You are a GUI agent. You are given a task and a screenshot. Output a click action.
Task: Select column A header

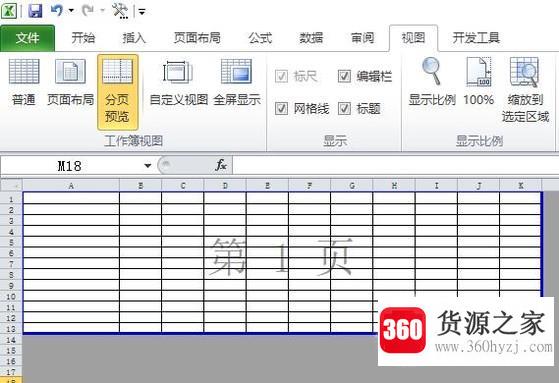(71, 185)
